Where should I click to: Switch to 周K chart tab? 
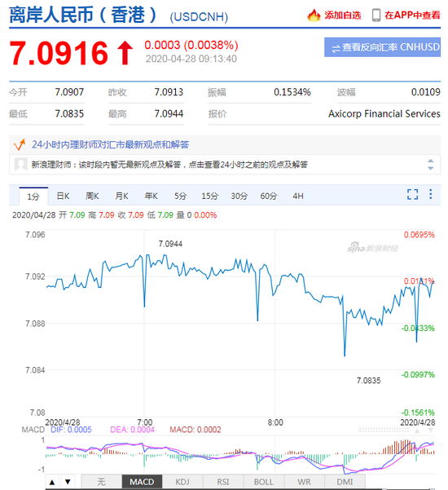(x=92, y=196)
